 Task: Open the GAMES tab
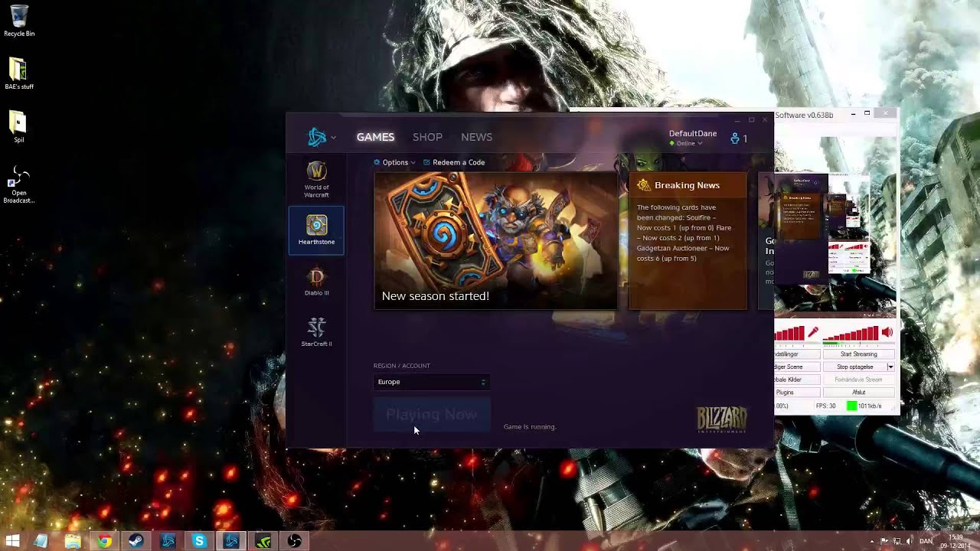375,137
